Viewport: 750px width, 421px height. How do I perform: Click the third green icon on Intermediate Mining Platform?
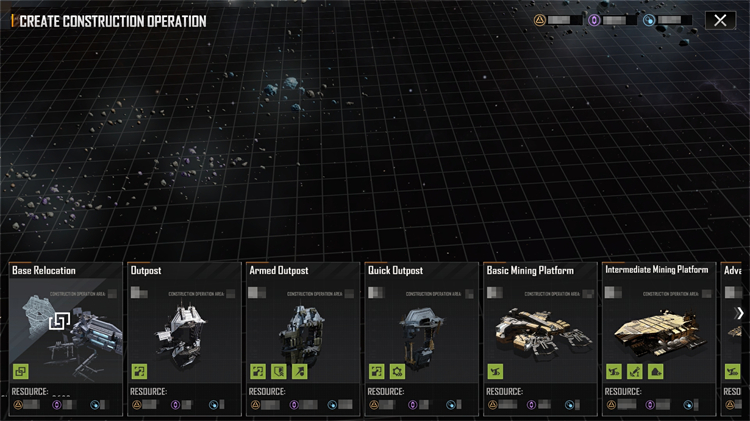point(656,371)
